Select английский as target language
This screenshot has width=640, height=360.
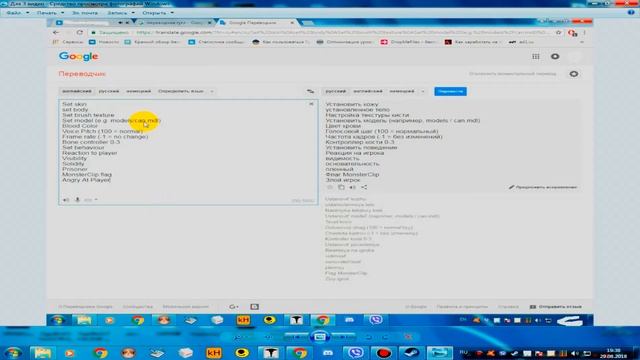(368, 91)
